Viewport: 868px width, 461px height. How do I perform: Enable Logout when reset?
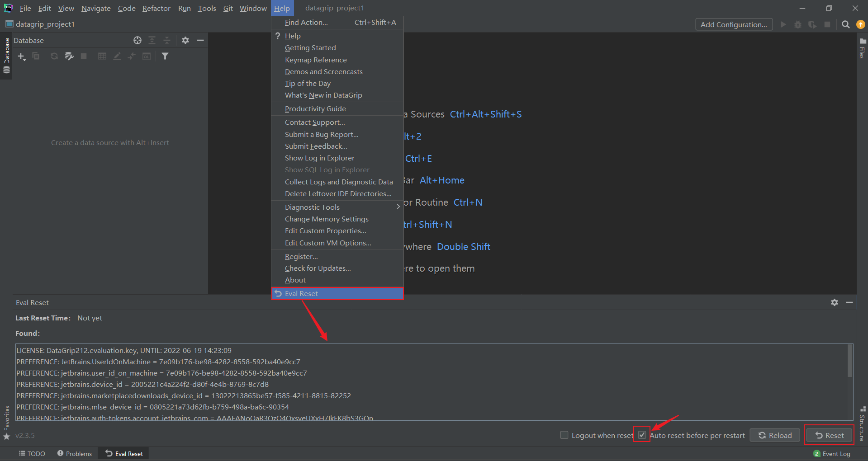pos(564,435)
